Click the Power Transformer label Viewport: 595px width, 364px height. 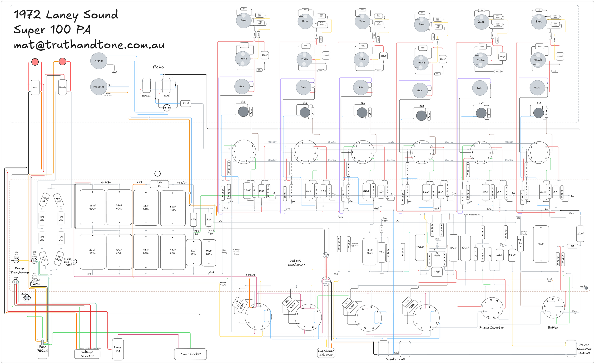point(20,270)
